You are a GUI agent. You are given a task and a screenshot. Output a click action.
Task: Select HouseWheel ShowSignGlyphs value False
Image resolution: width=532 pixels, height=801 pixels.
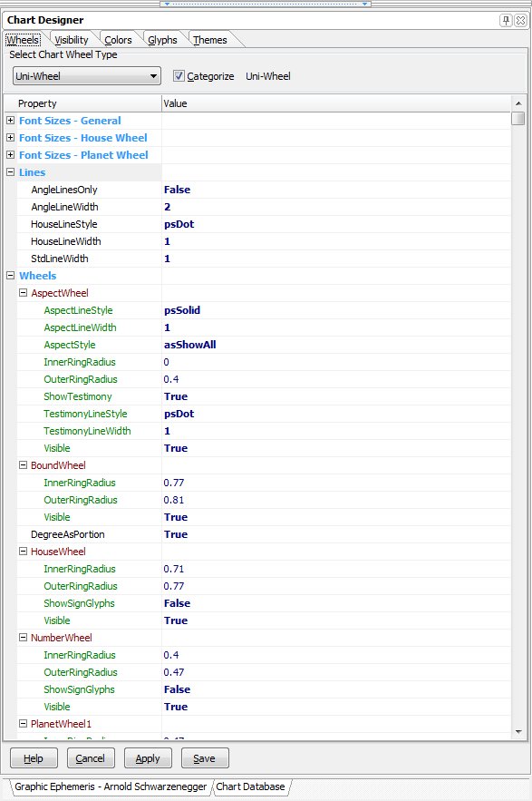[177, 603]
